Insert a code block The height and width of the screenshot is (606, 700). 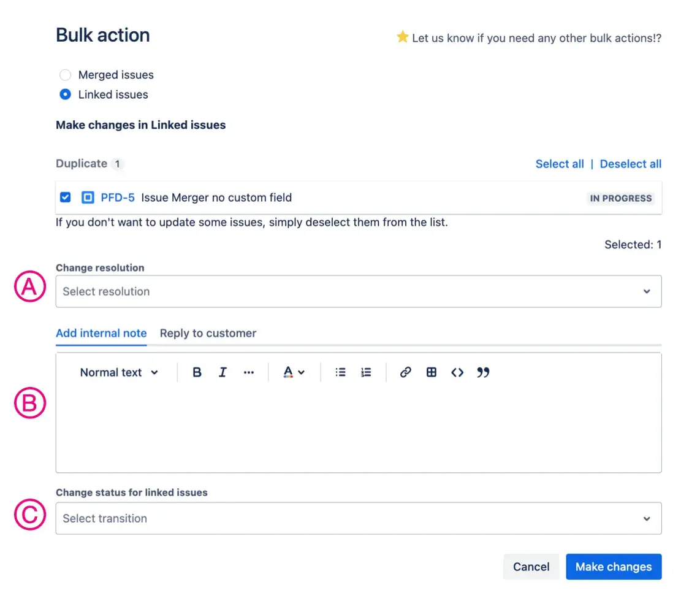(457, 372)
